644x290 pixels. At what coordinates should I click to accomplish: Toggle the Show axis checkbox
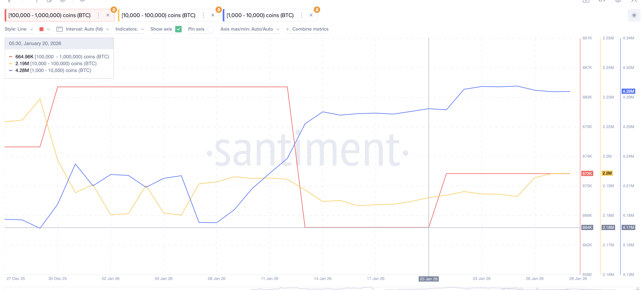(x=178, y=29)
